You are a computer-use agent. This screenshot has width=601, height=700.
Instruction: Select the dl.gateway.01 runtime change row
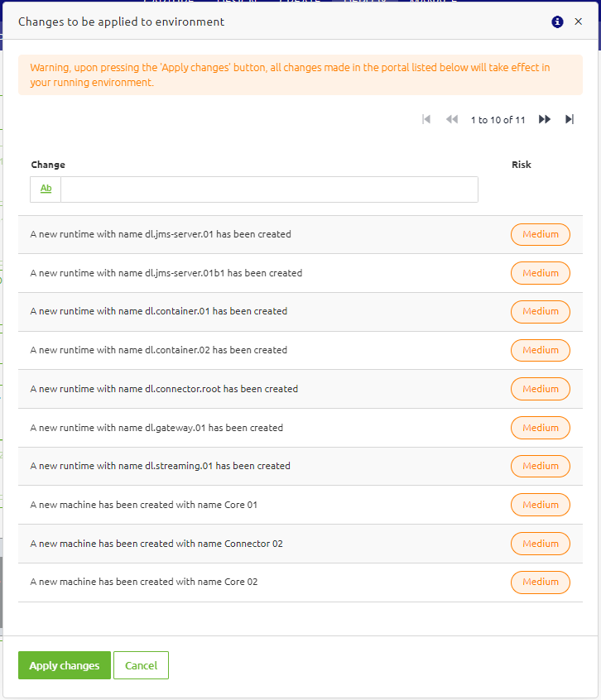click(248, 428)
